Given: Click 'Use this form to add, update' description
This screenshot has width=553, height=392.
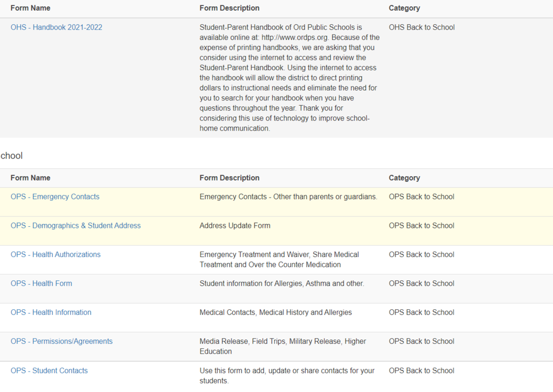Looking at the screenshot, I should [x=287, y=375].
